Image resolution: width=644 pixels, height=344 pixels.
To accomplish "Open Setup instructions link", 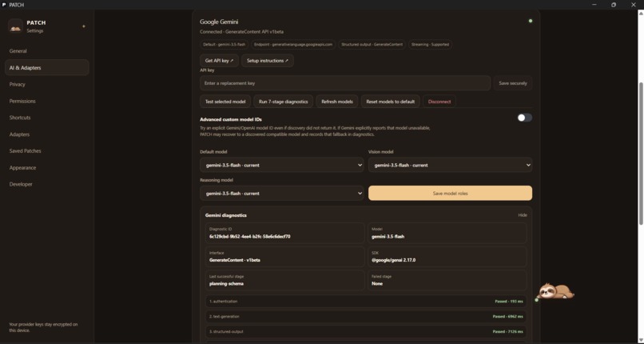I will point(268,61).
